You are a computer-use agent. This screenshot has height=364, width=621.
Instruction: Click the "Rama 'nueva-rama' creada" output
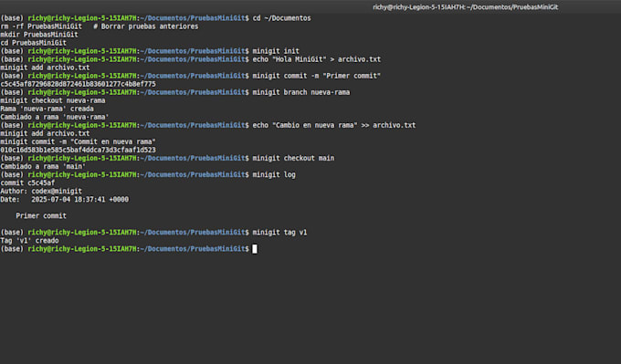47,109
